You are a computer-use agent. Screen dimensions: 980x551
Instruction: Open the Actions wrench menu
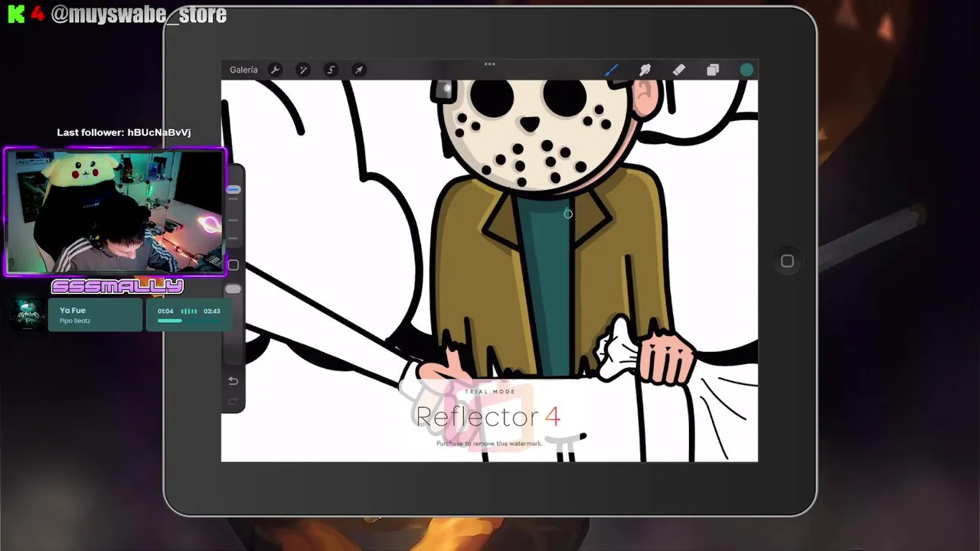275,70
